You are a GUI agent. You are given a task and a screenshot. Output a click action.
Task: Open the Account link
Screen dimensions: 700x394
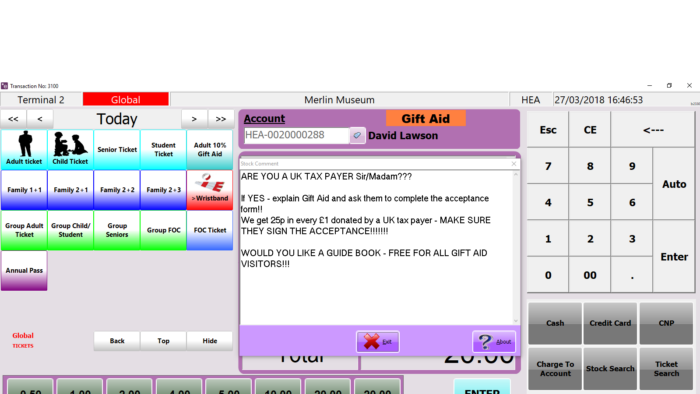pyautogui.click(x=264, y=119)
